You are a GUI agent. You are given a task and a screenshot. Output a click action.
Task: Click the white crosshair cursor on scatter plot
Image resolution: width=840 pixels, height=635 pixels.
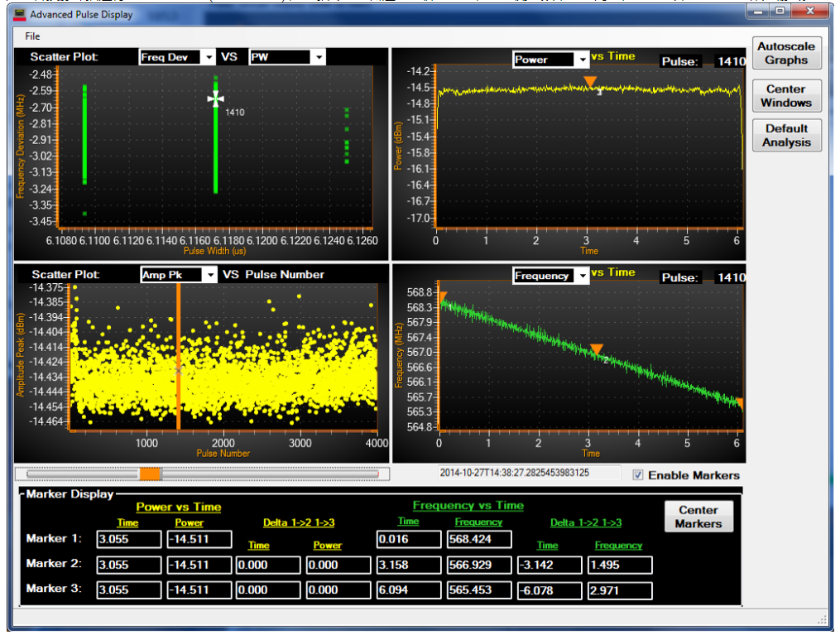[x=216, y=99]
